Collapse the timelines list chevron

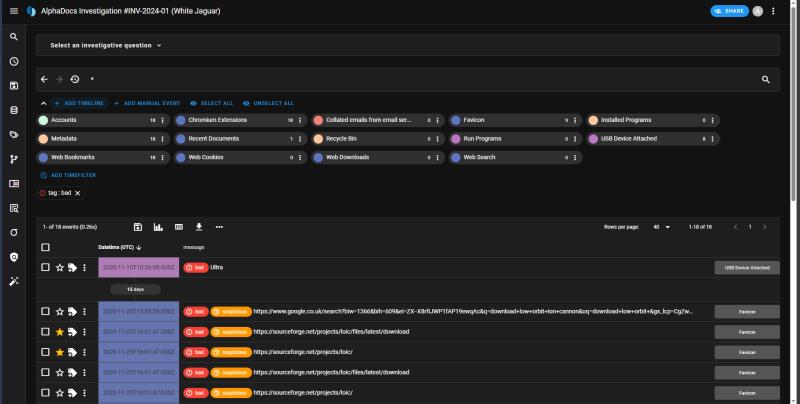coord(43,103)
